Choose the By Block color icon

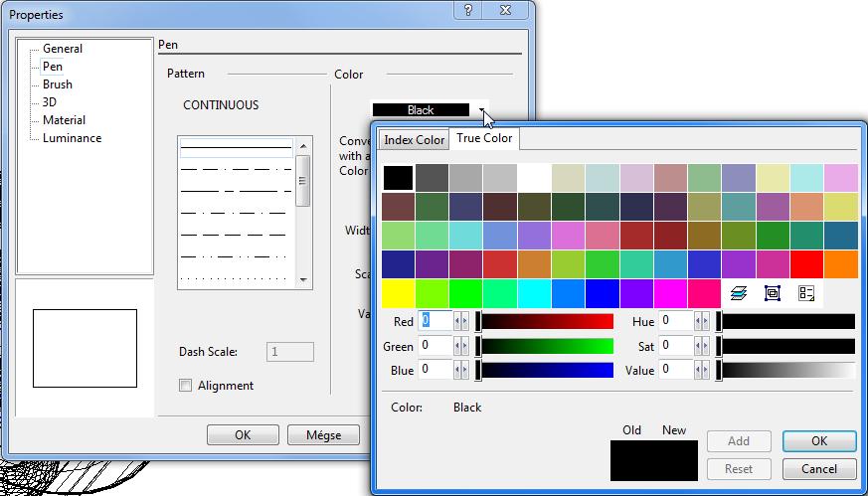pyautogui.click(x=773, y=293)
